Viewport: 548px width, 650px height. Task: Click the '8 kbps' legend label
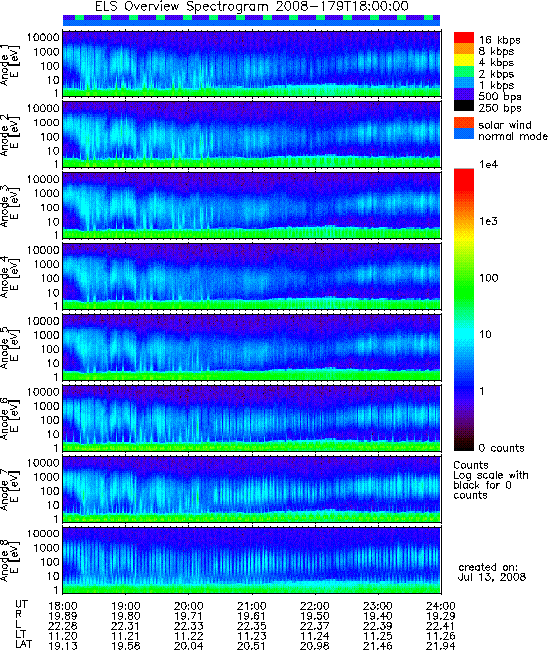pyautogui.click(x=496, y=51)
